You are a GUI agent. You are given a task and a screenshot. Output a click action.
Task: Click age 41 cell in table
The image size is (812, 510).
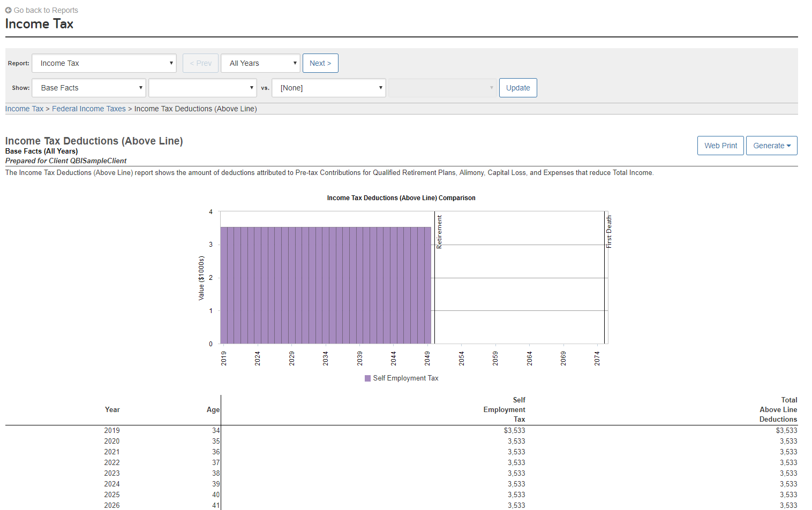pos(216,505)
